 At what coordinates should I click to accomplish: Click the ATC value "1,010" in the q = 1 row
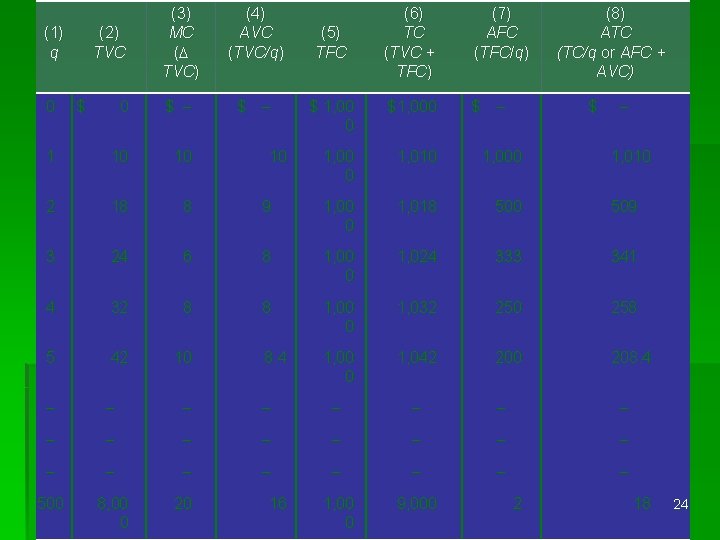632,157
